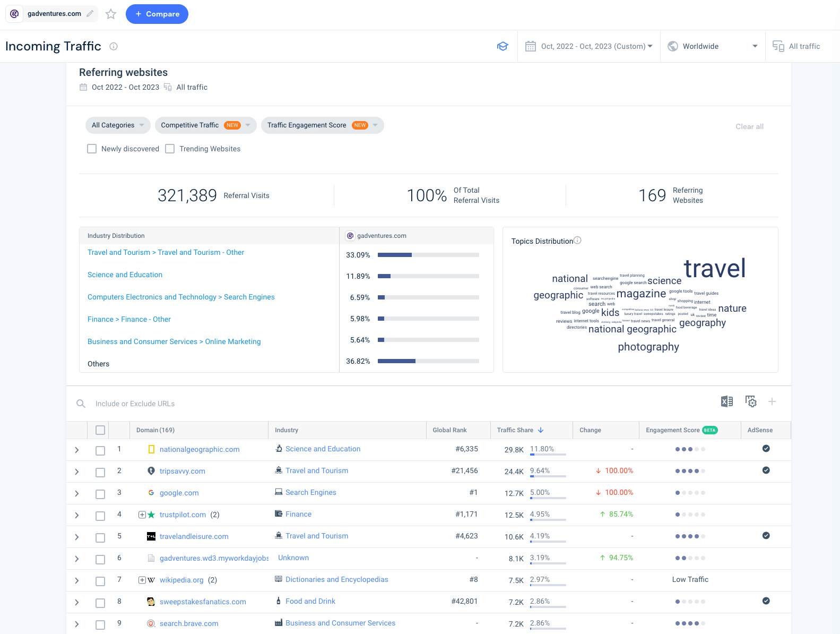Click the SimilarWeb-style logo next to gadventures.com
Viewport: 840px width, 634px height.
[14, 14]
